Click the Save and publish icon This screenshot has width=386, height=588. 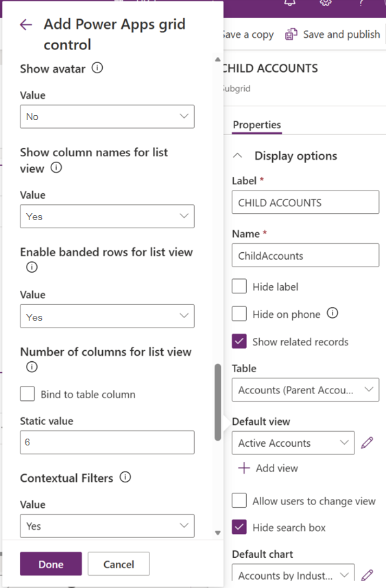(291, 34)
